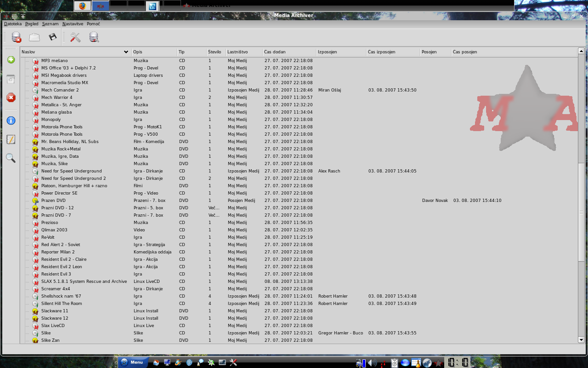Select SLAX 5.1.8.1 System Rescue and Archive
Viewport: 588px width, 368px height.
(84, 282)
